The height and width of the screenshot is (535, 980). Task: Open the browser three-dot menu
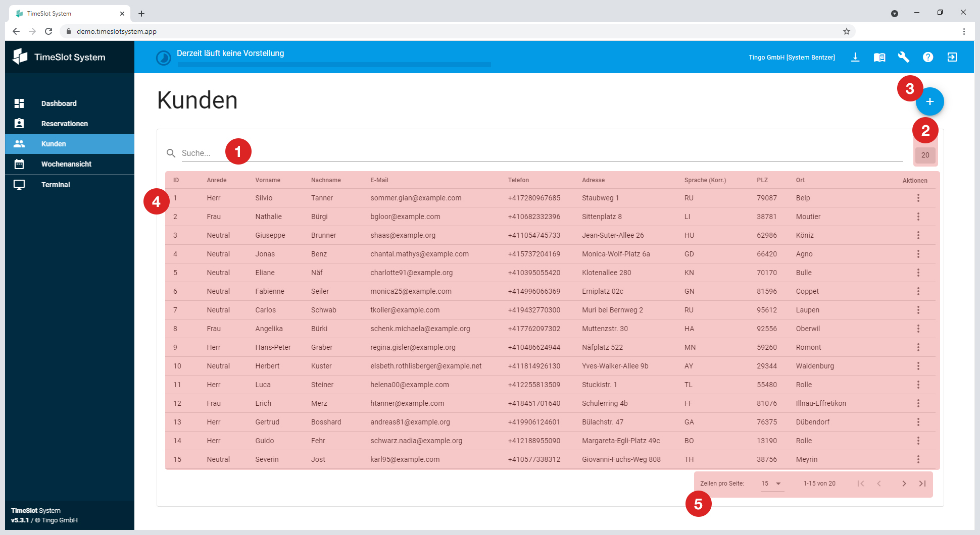(964, 31)
